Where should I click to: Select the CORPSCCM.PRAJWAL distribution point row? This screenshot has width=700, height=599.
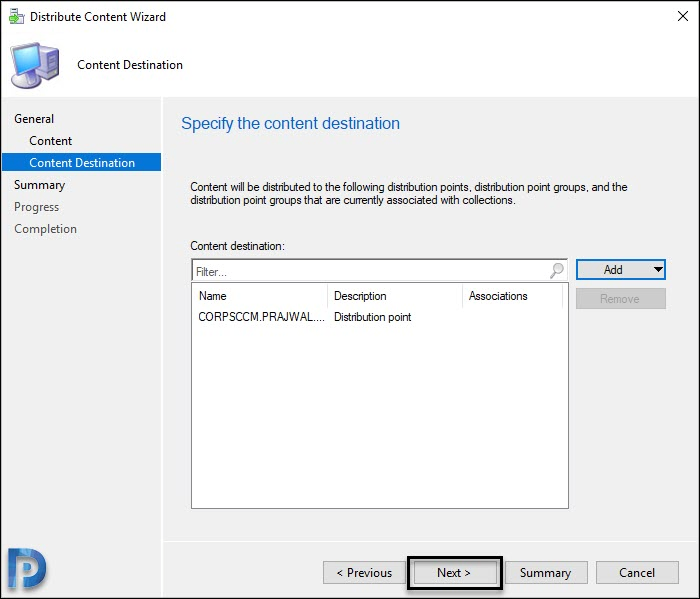pyautogui.click(x=379, y=317)
